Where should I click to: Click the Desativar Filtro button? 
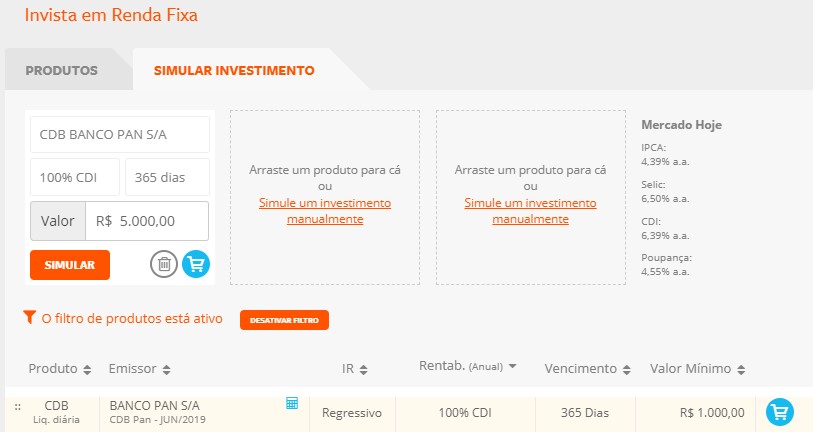(284, 320)
